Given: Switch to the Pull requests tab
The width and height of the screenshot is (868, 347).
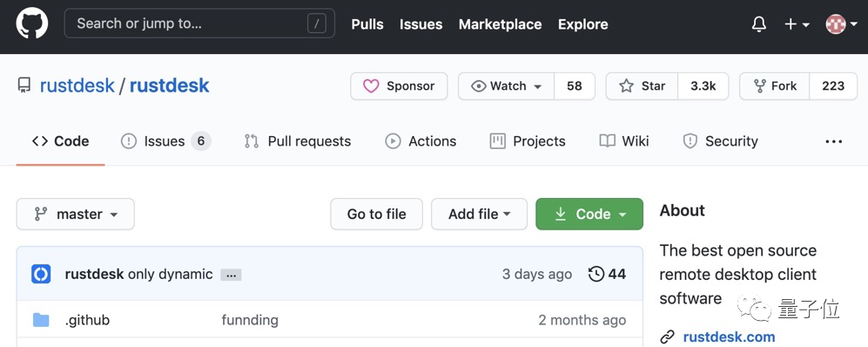Looking at the screenshot, I should [x=297, y=141].
